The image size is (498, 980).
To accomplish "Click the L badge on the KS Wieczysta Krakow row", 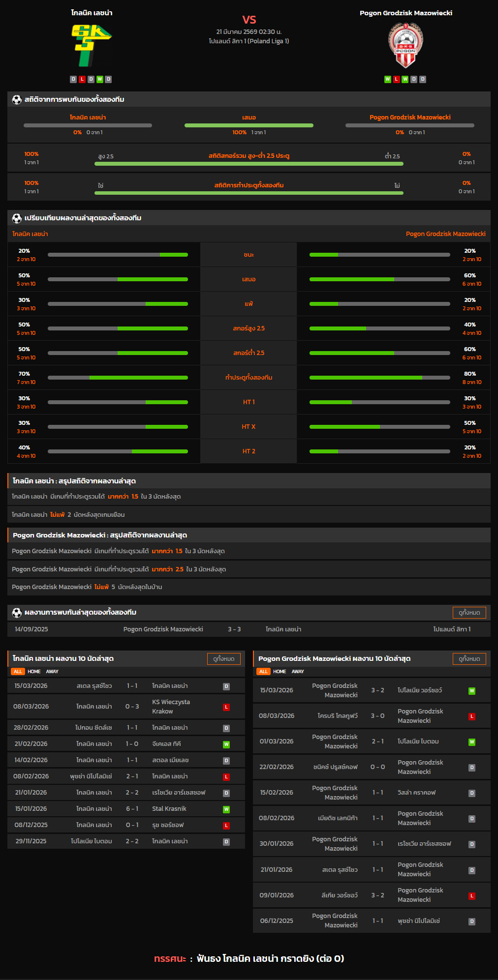I will pos(226,707).
